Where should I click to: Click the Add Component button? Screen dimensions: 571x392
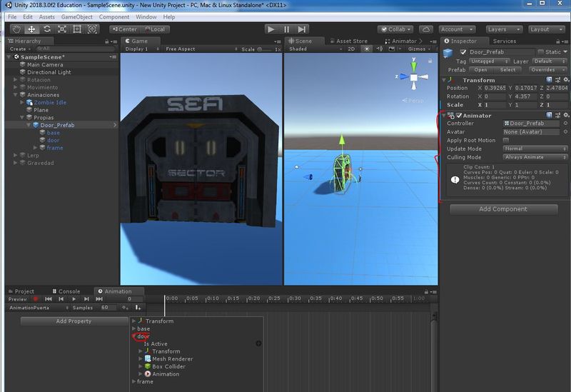pyautogui.click(x=503, y=209)
